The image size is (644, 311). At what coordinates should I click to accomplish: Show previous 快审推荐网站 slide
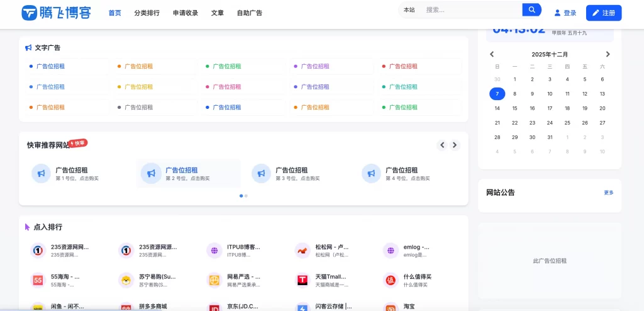(x=442, y=145)
